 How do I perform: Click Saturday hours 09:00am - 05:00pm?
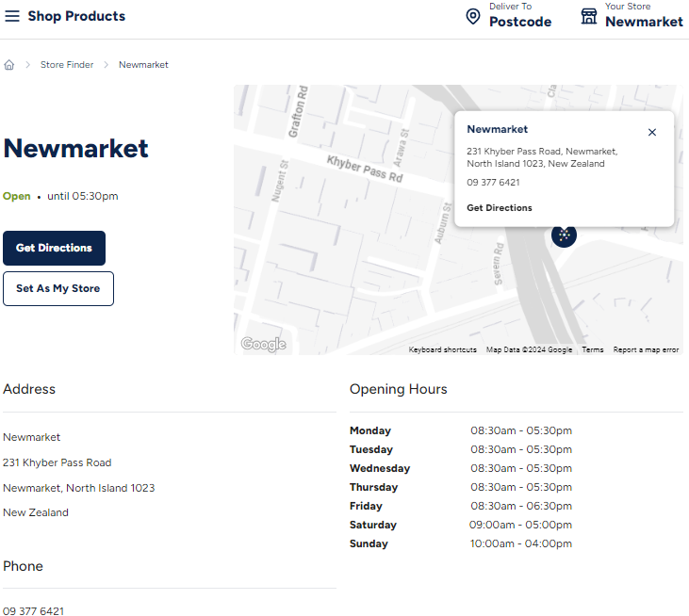520,526
